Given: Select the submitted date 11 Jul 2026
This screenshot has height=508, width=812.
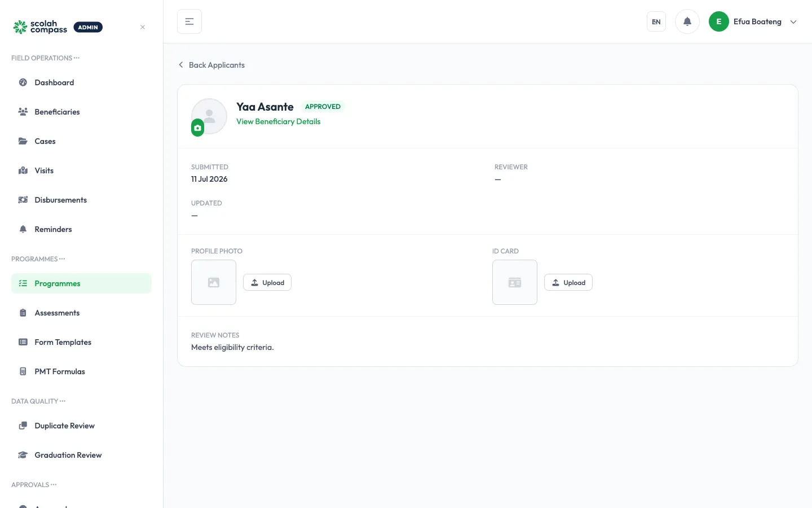Looking at the screenshot, I should point(209,179).
